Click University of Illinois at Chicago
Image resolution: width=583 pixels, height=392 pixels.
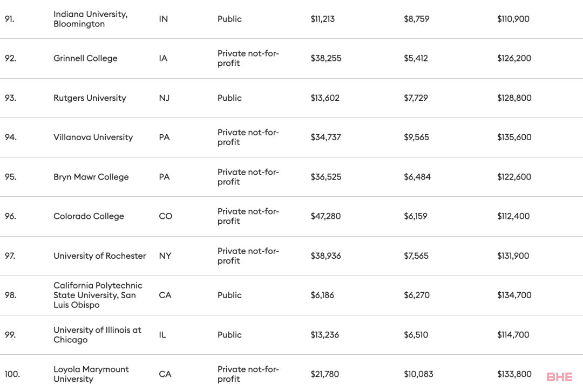(97, 335)
